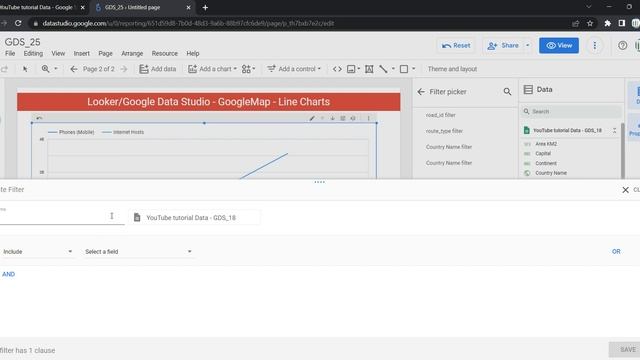Click the chart undo arrow icon

click(x=39, y=118)
